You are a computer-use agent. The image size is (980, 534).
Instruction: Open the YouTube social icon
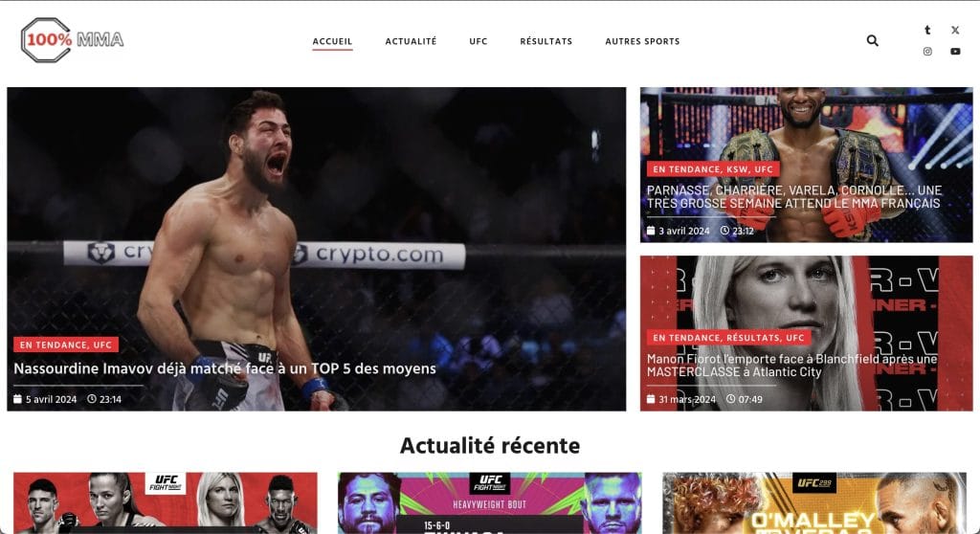pyautogui.click(x=955, y=52)
